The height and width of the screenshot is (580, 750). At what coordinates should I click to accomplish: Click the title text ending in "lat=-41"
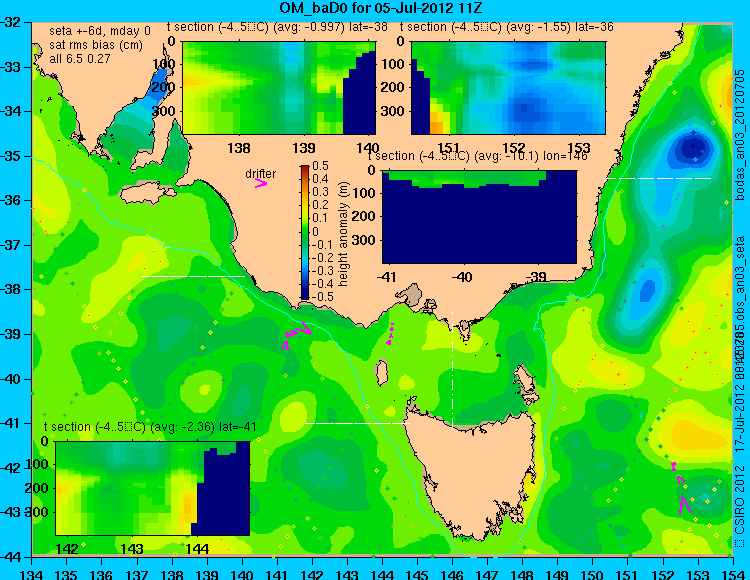(x=150, y=427)
